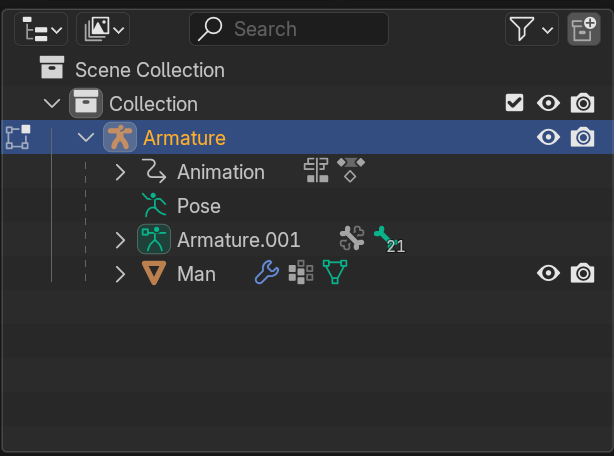Open the outliner filter dropdown

(531, 29)
